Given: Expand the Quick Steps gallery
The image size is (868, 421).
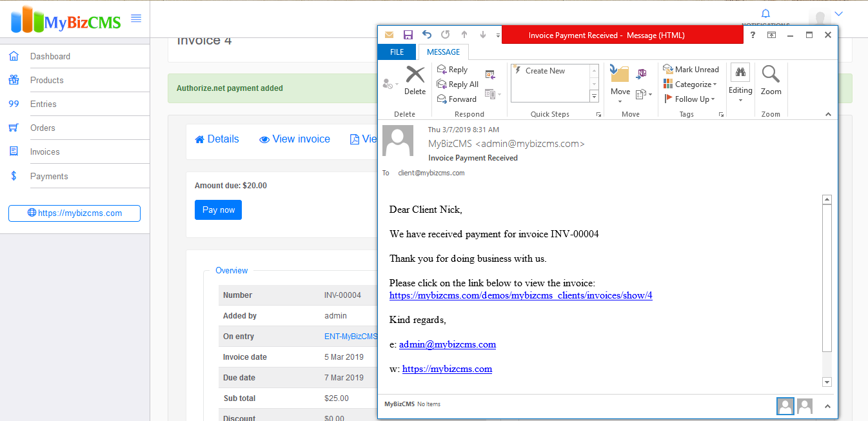Looking at the screenshot, I should (x=594, y=97).
